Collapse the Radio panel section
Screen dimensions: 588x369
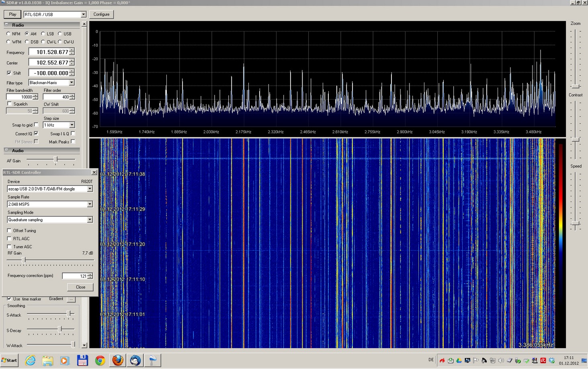[x=6, y=25]
